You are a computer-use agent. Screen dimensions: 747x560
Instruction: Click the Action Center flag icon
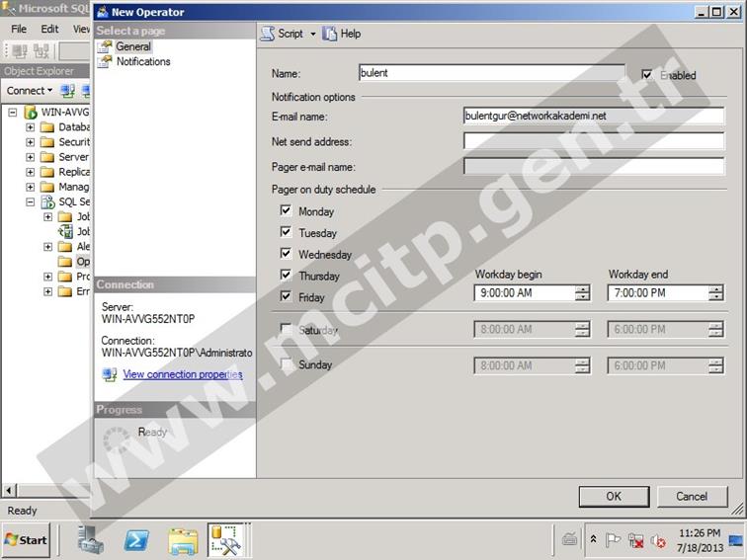click(x=613, y=540)
